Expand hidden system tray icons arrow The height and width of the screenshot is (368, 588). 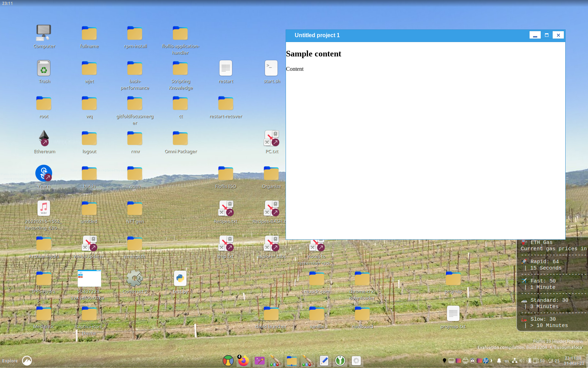[x=492, y=361]
